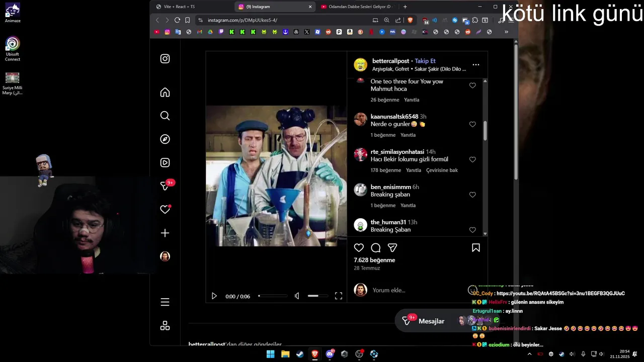Viewport: 644px width, 362px height.
Task: Click the video seek progress bar
Action: [273, 296]
